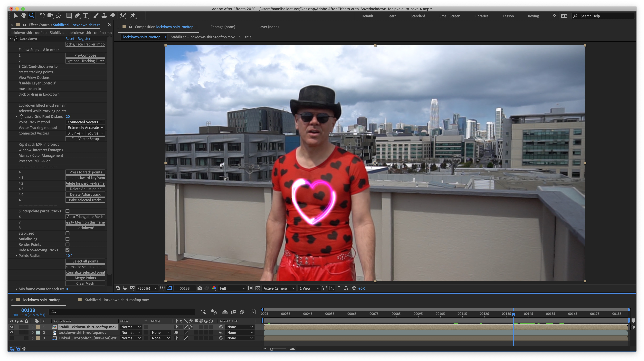
Task: Select the Type tool
Action: click(x=85, y=16)
